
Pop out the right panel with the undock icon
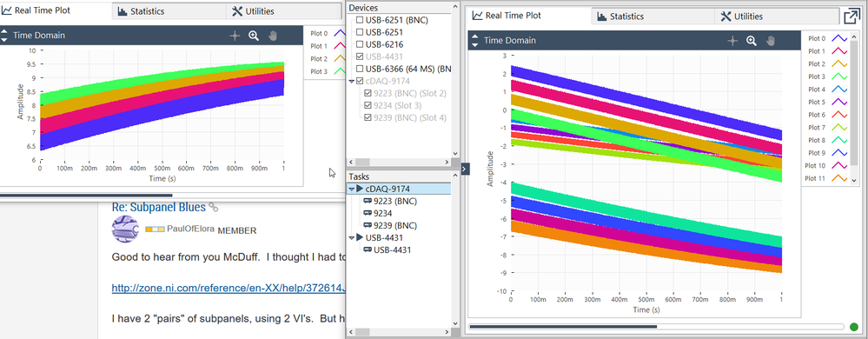pyautogui.click(x=851, y=16)
